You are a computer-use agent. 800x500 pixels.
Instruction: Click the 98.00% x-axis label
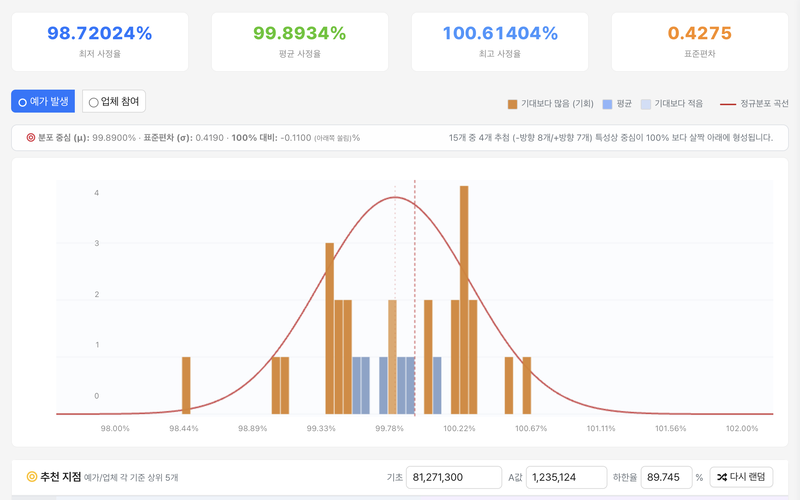(115, 429)
